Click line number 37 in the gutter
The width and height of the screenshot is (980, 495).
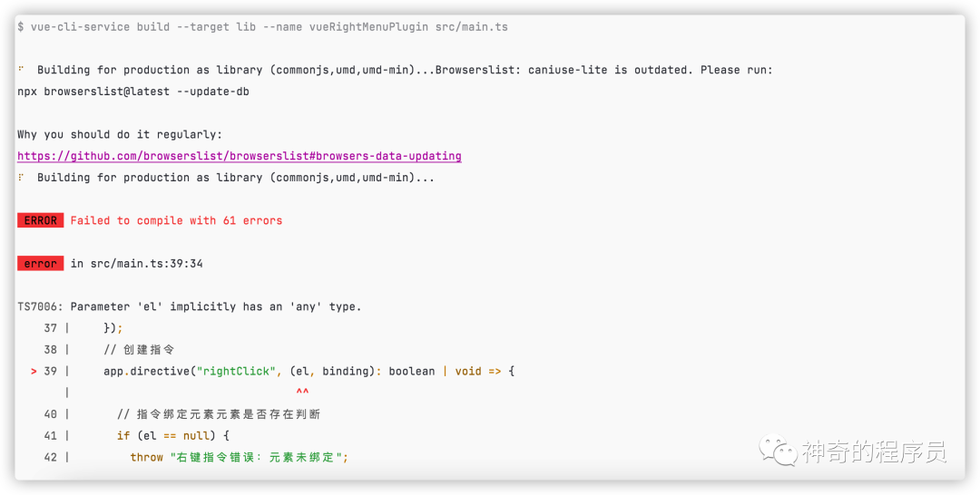[x=50, y=328]
